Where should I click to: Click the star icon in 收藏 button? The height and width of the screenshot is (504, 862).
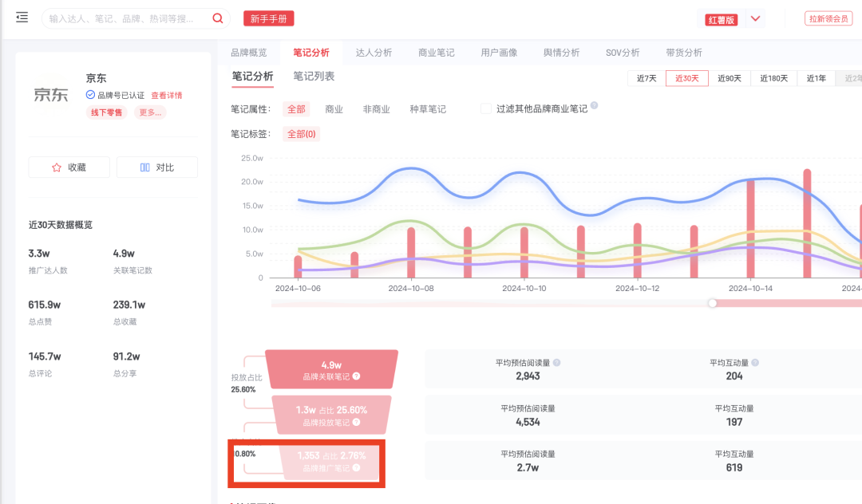click(x=55, y=167)
